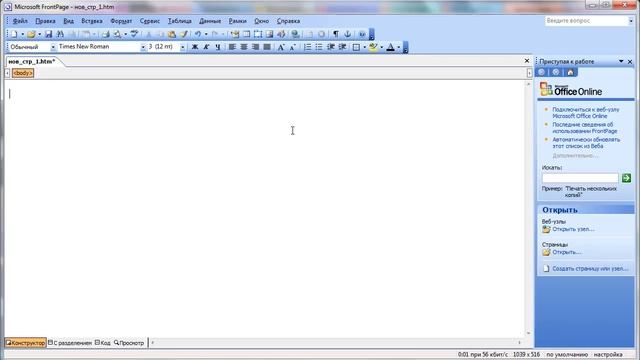The image size is (640, 360).
Task: Apply outside borders icon
Action: point(356,47)
